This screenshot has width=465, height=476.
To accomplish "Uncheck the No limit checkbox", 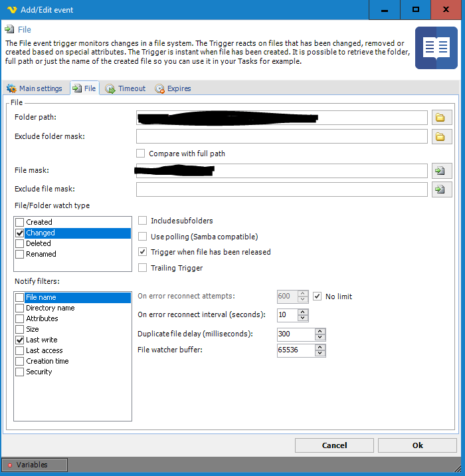I will tap(318, 296).
